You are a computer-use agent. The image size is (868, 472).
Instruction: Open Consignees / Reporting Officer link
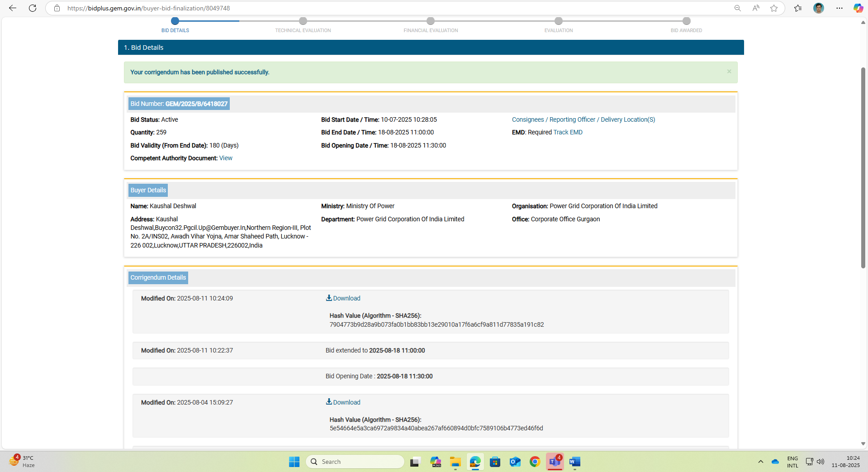(x=583, y=119)
